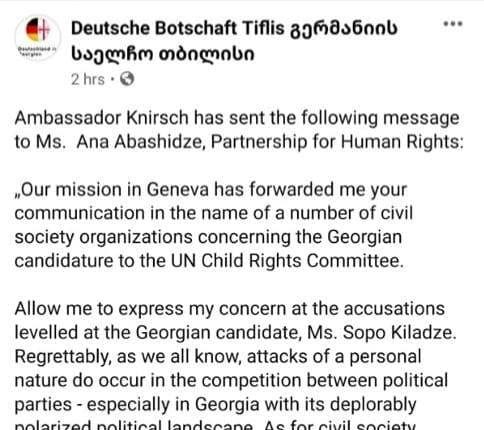Viewport: 484px width, 430px height.
Task: Open the three-dot post options menu
Action: [x=453, y=24]
